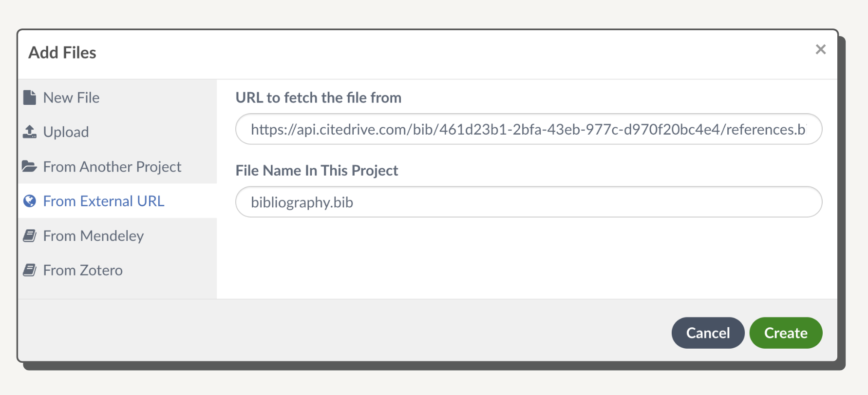868x395 pixels.
Task: Open the From Another Project panel
Action: 112,166
